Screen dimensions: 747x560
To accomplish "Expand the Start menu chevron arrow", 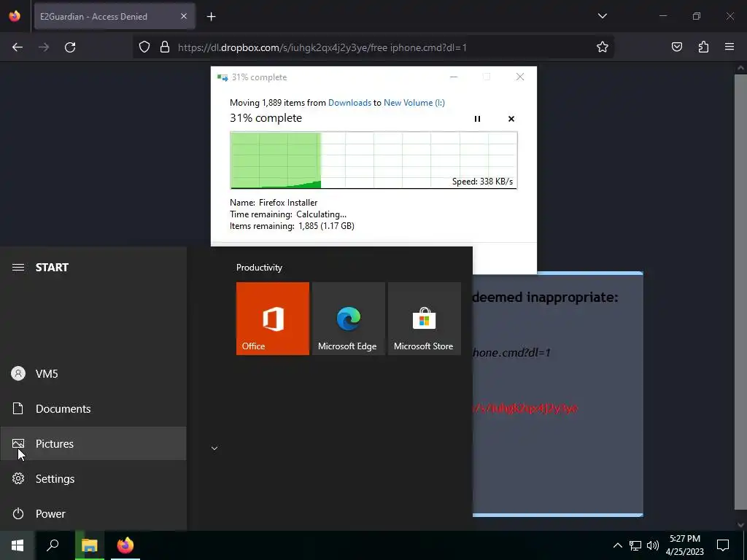I will tap(214, 448).
